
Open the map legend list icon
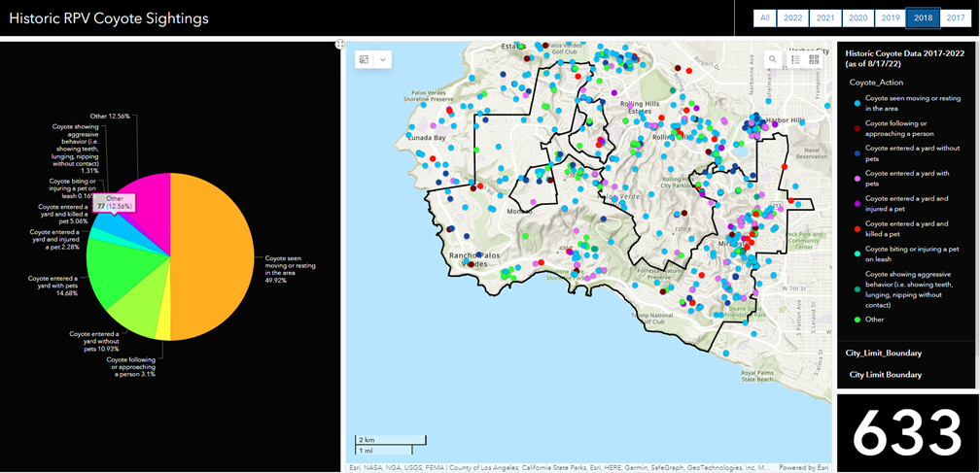click(795, 59)
